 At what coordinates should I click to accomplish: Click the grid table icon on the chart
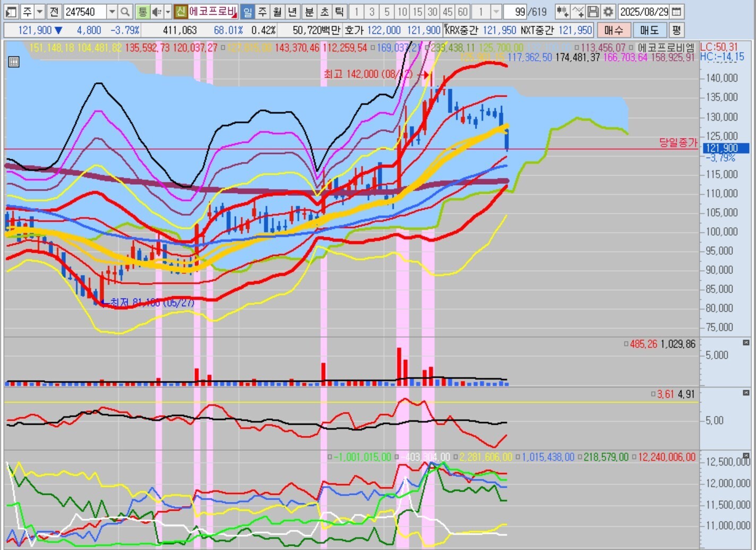pyautogui.click(x=14, y=62)
